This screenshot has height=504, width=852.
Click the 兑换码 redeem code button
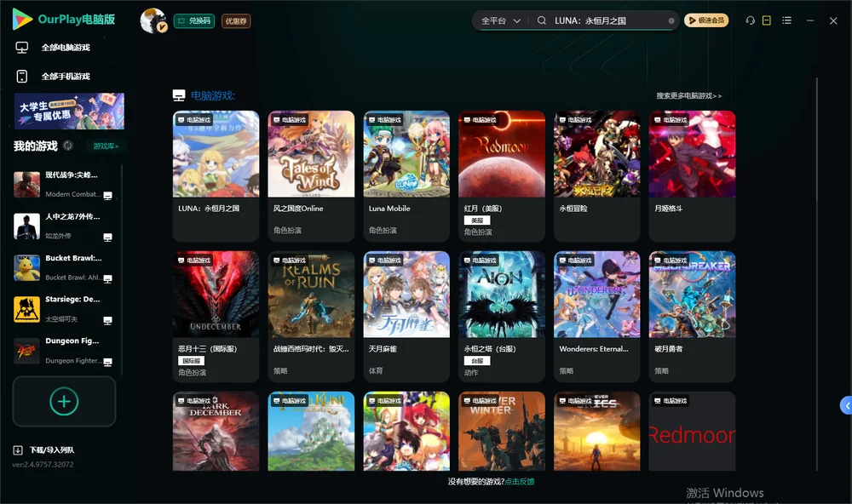tap(194, 21)
